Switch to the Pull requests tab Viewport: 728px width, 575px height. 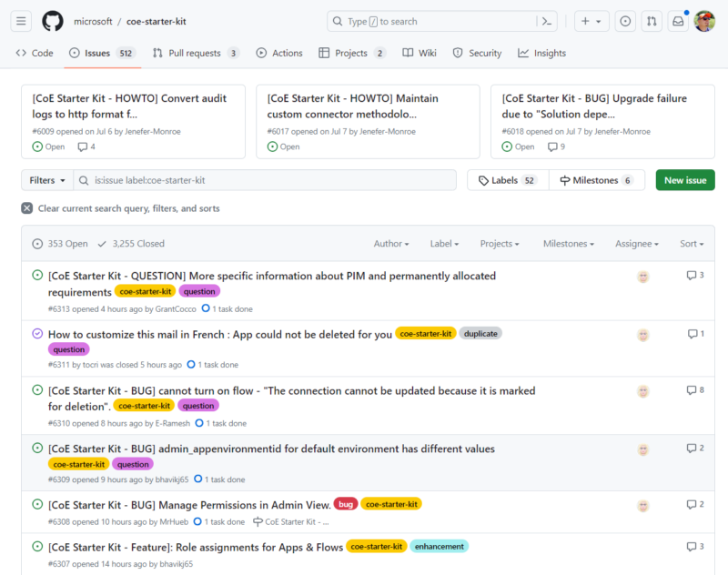(196, 53)
